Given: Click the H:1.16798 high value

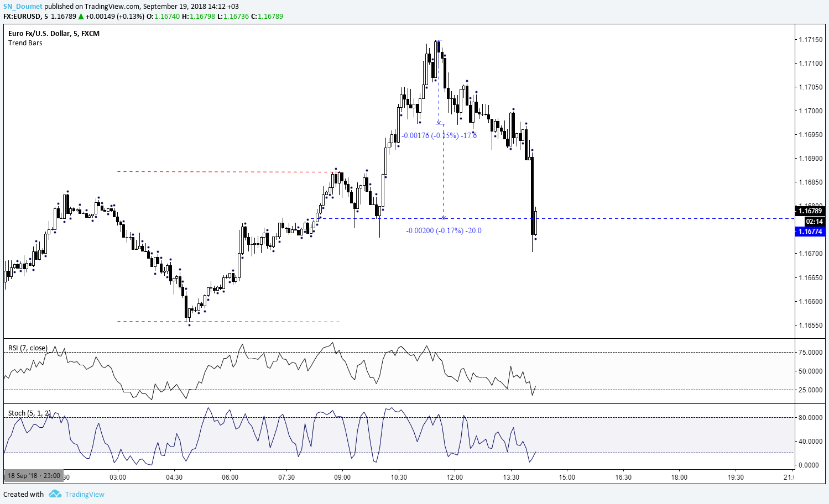Looking at the screenshot, I should click(198, 17).
